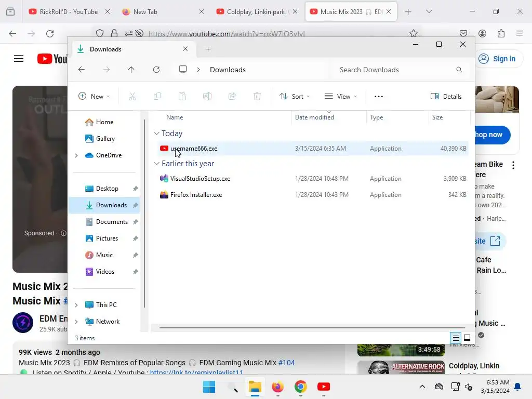Click the Share icon in Explorer toolbar
This screenshot has width=532, height=399.
pos(232,96)
